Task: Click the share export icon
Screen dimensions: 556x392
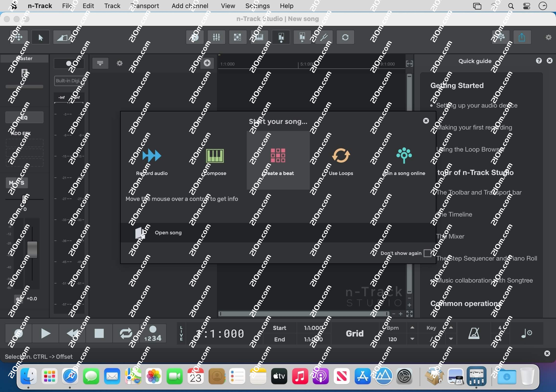Action: (x=522, y=37)
